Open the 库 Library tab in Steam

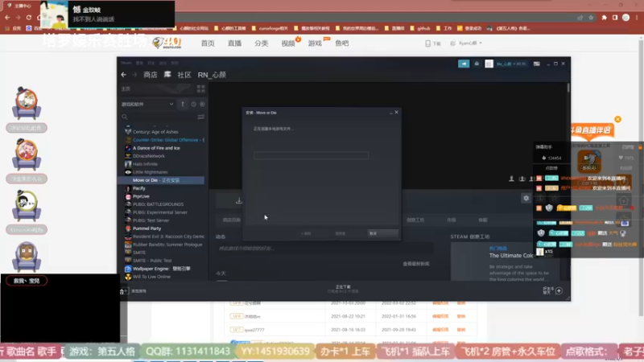[x=167, y=75]
